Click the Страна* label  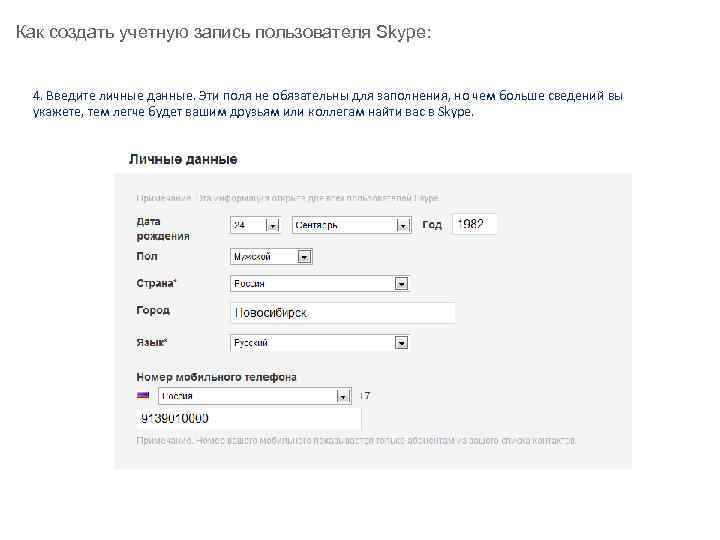pos(156,283)
